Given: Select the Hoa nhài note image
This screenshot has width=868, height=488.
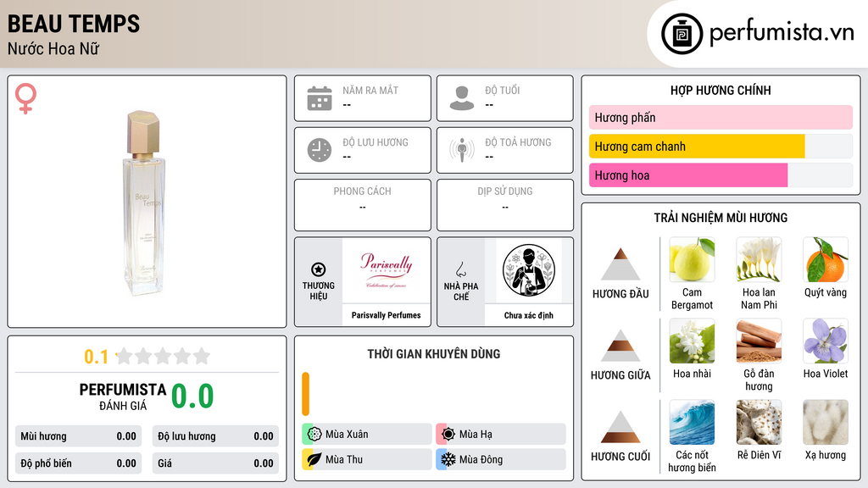Looking at the screenshot, I should pyautogui.click(x=692, y=341).
